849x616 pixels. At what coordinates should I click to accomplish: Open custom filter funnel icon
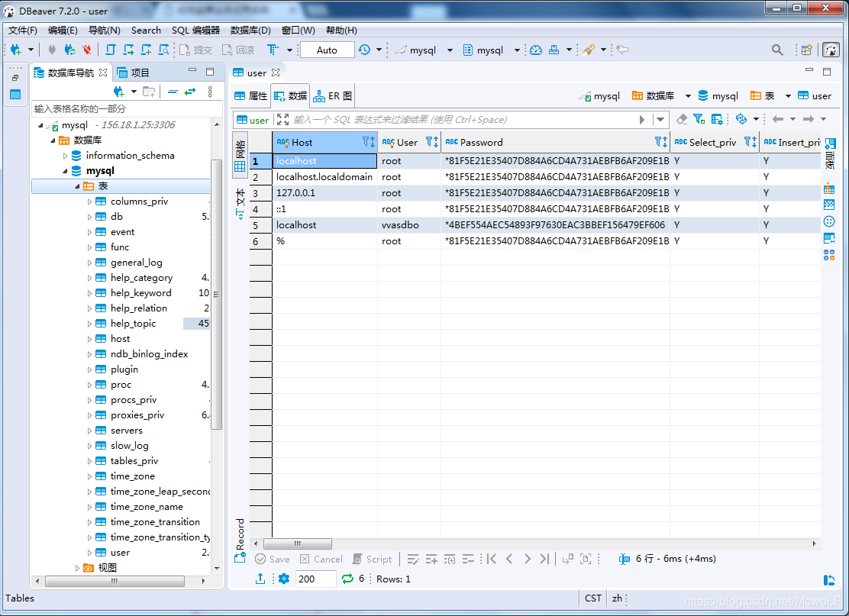(699, 119)
